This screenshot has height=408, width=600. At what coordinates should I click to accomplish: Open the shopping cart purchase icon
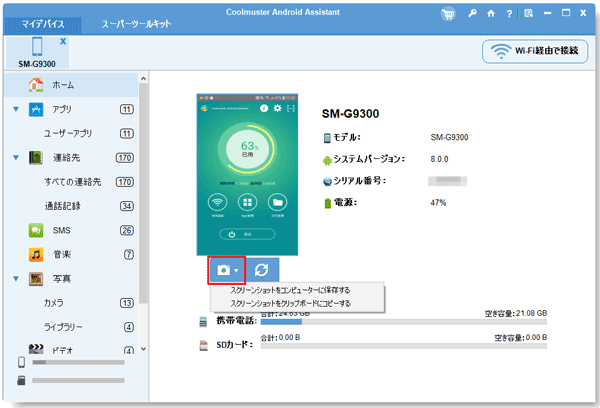pos(448,14)
